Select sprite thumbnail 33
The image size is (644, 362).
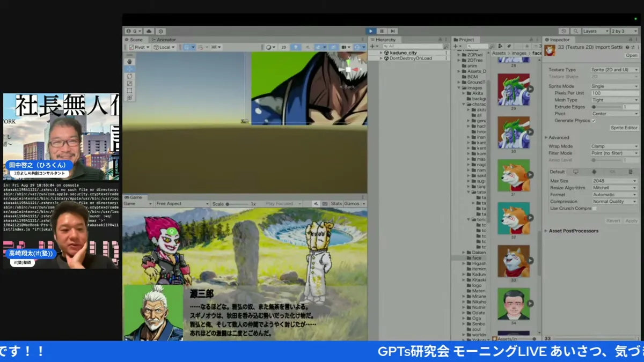514,261
